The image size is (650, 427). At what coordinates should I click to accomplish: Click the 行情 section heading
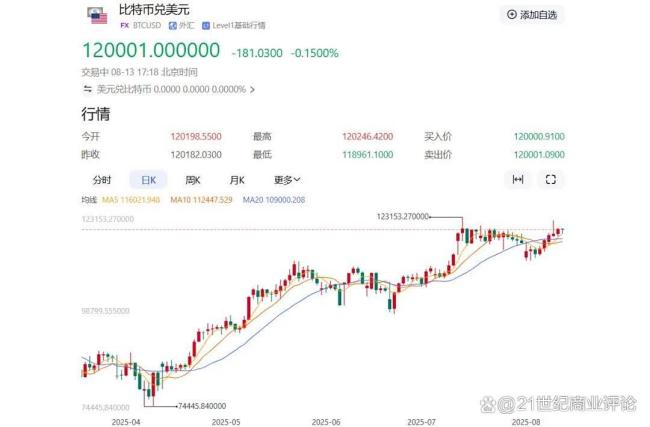coord(96,114)
